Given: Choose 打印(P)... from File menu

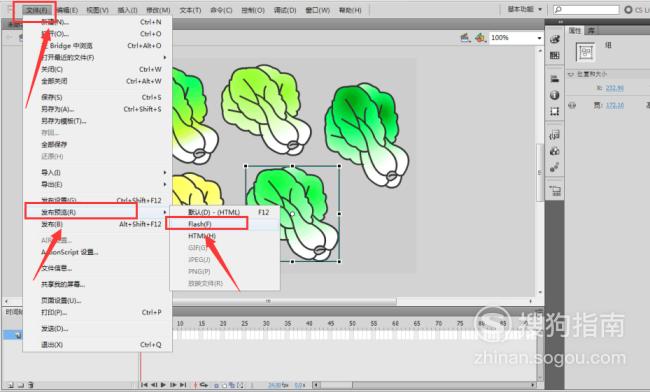Looking at the screenshot, I should click(97, 312).
